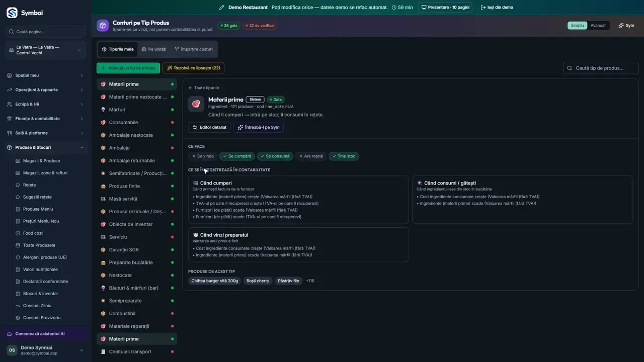The height and width of the screenshot is (362, 644).
Task: Click the Caută pagina sidebar search field
Action: tap(45, 32)
